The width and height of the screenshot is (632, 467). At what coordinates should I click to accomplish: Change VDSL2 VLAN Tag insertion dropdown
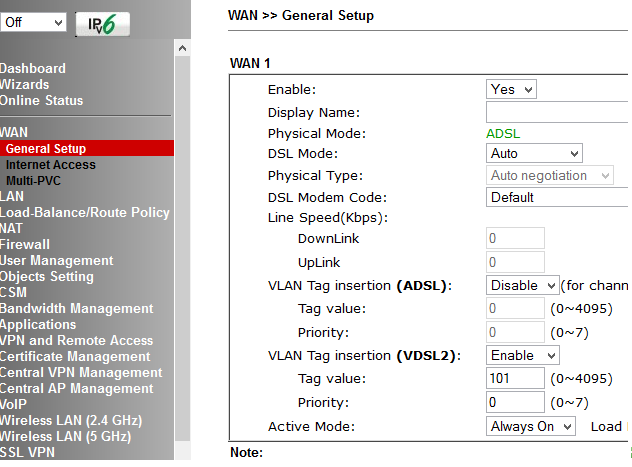(522, 355)
